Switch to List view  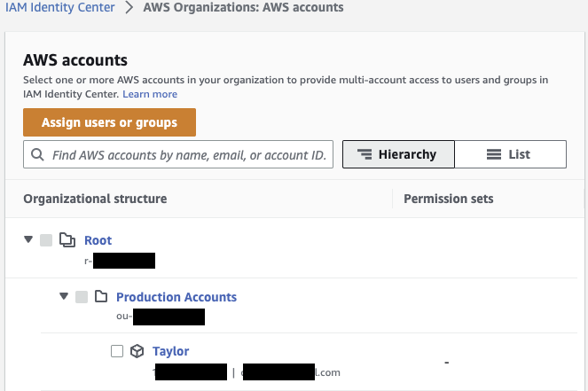[510, 154]
